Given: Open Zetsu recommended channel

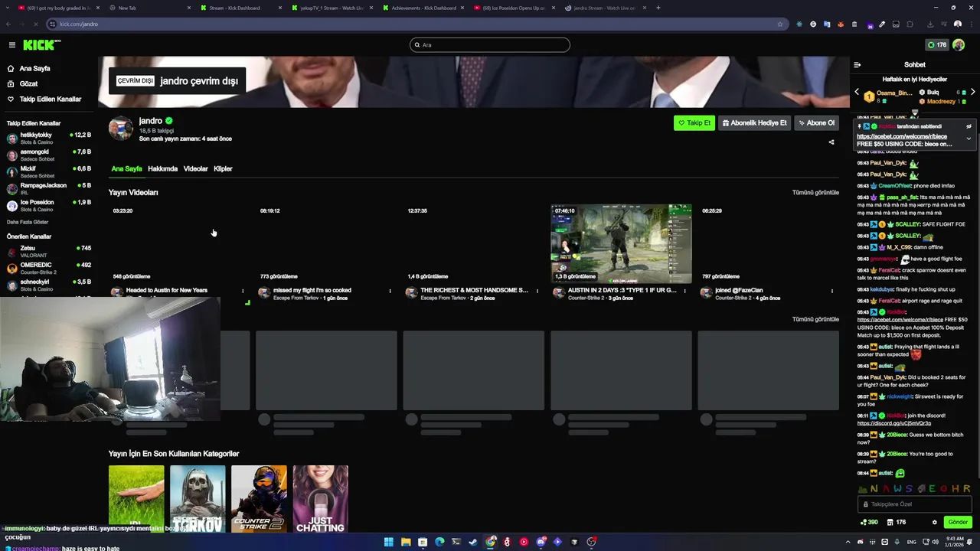Looking at the screenshot, I should pos(49,251).
